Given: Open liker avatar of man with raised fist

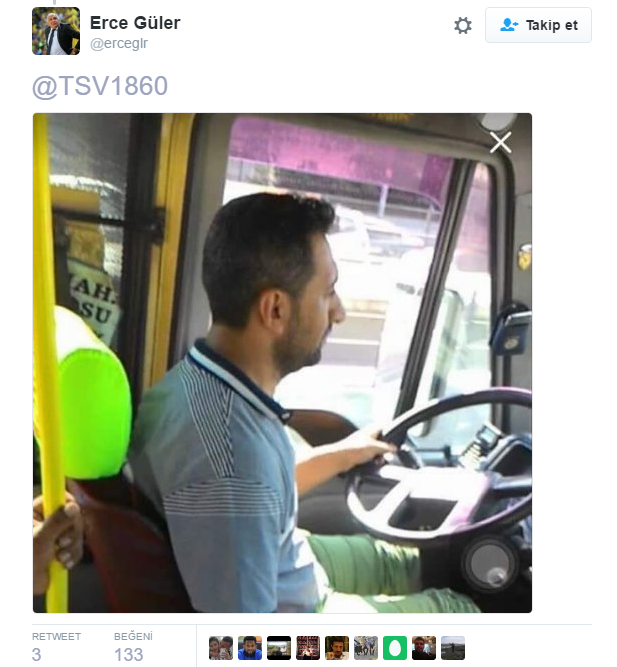Looking at the screenshot, I should pyautogui.click(x=337, y=648).
